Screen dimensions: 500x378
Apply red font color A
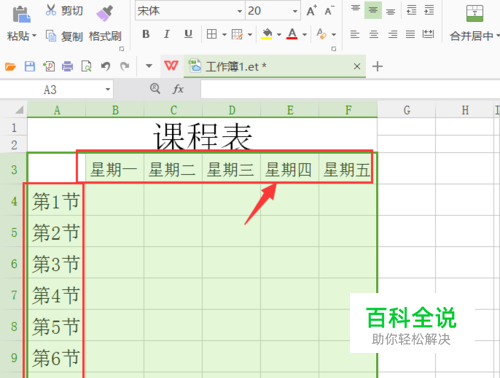292,34
